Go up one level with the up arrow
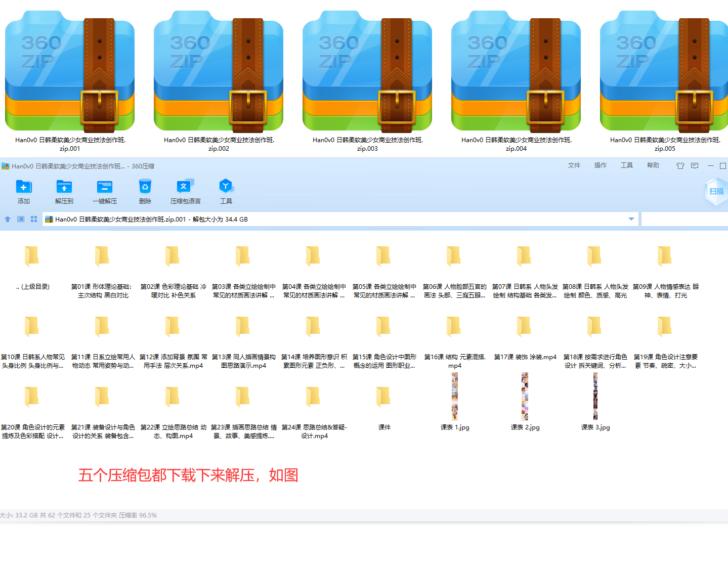This screenshot has height=564, width=728. (x=8, y=219)
